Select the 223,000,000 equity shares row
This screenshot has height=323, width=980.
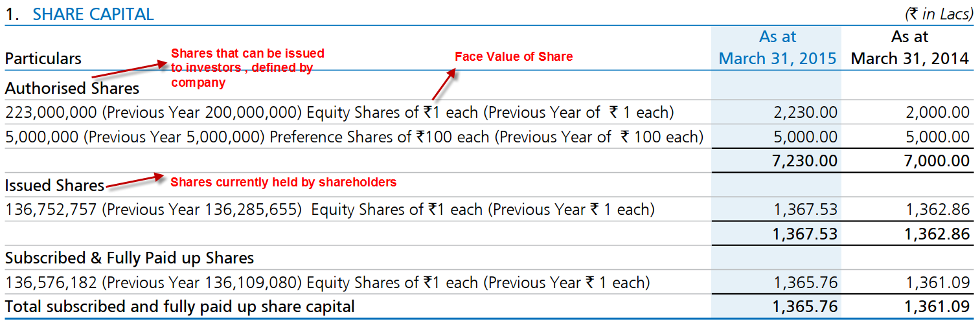tap(489, 113)
